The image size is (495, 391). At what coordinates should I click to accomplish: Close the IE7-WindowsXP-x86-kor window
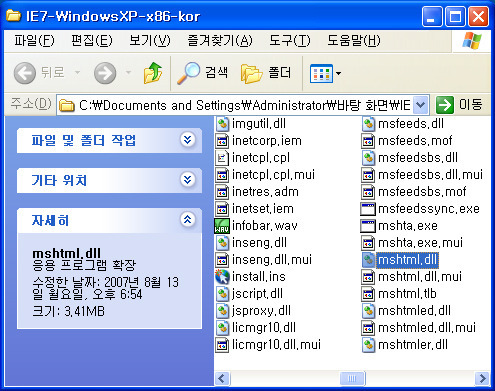pyautogui.click(x=479, y=16)
